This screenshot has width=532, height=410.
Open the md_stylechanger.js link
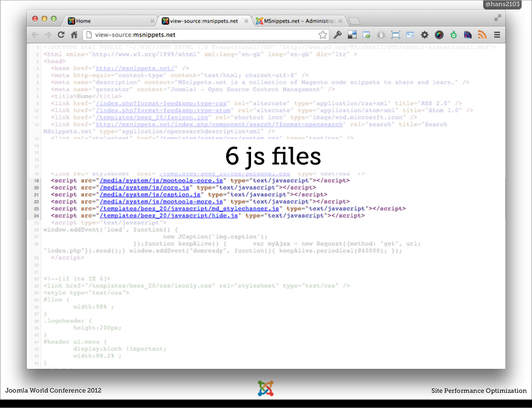(x=190, y=208)
